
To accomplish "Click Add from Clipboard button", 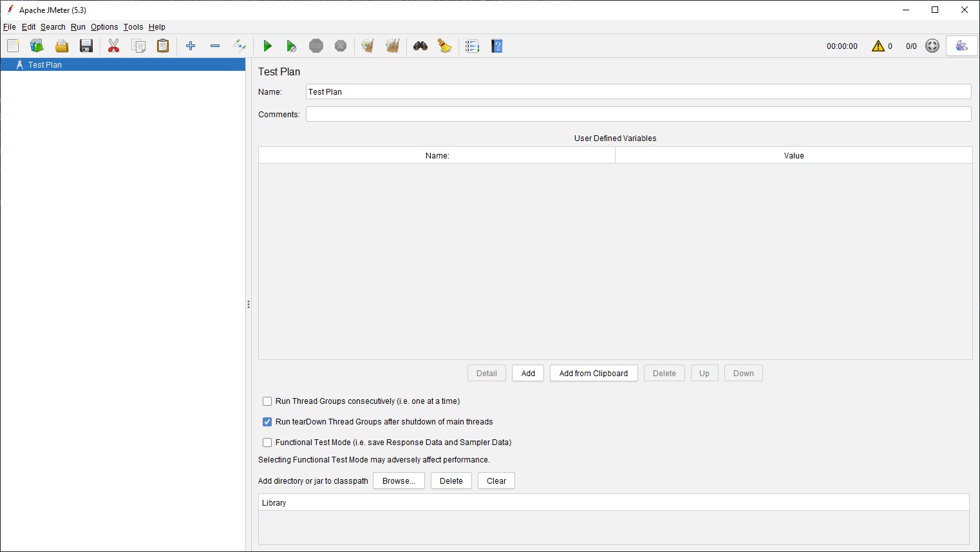I will click(x=594, y=374).
